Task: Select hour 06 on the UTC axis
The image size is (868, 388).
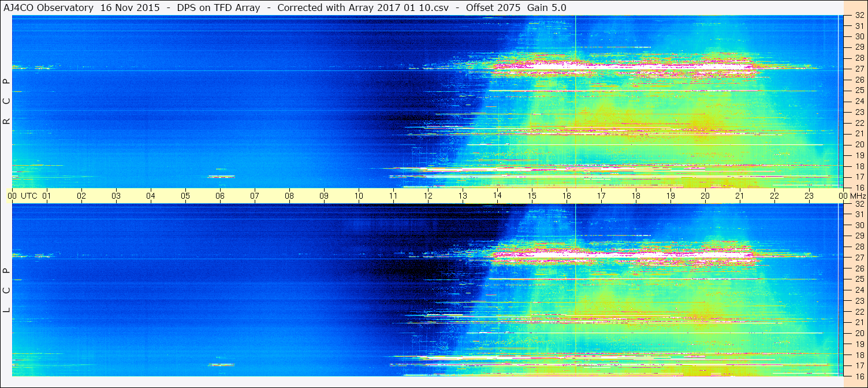Action: tap(220, 196)
